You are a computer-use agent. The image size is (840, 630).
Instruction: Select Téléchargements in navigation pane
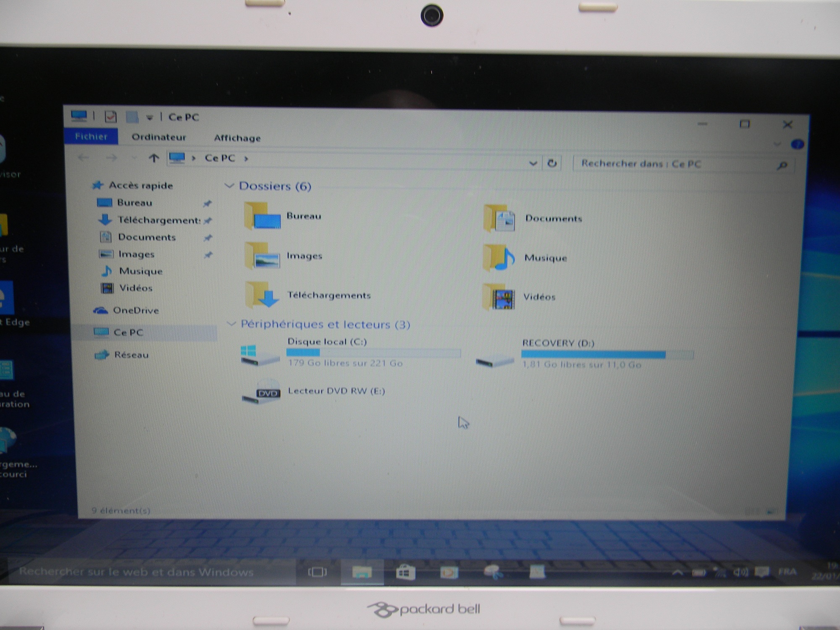pos(159,220)
